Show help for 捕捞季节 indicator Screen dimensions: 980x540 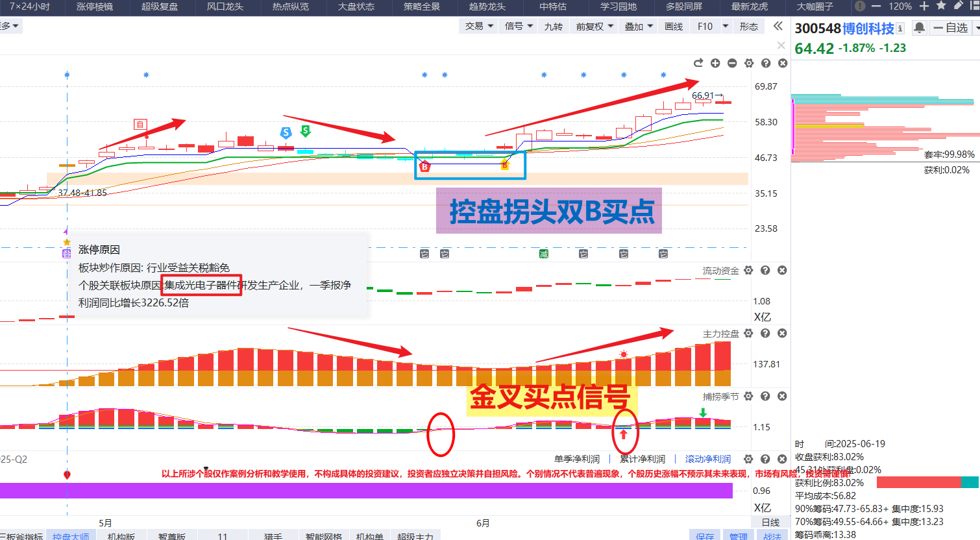point(765,396)
